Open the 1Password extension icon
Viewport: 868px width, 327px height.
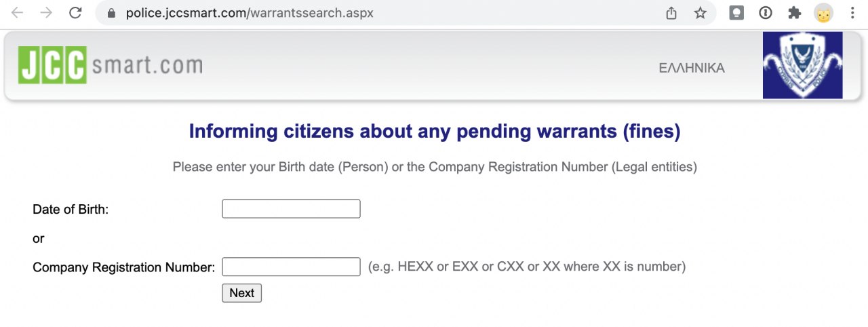click(766, 13)
